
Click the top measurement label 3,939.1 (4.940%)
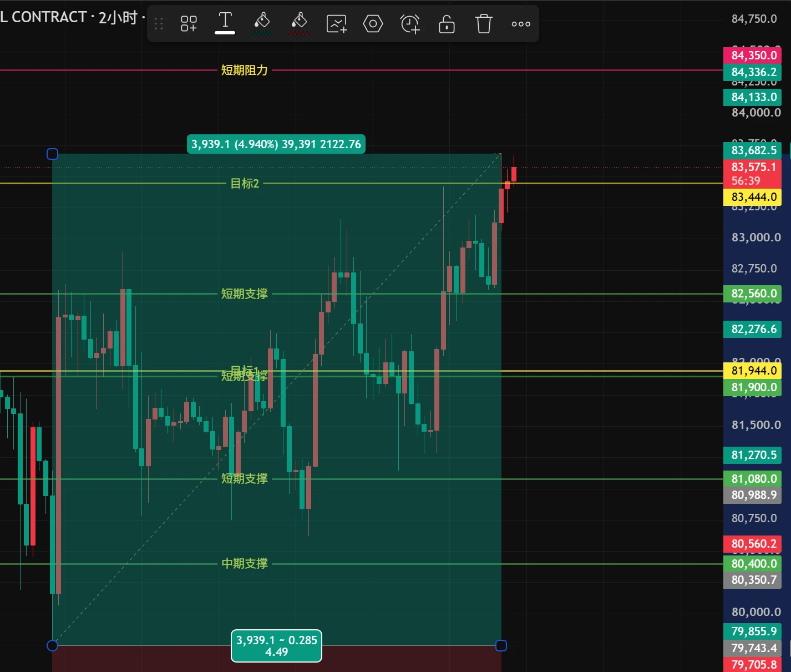(x=276, y=144)
